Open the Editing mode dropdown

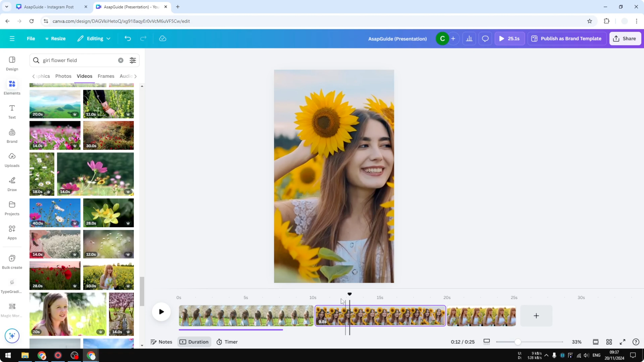point(94,38)
